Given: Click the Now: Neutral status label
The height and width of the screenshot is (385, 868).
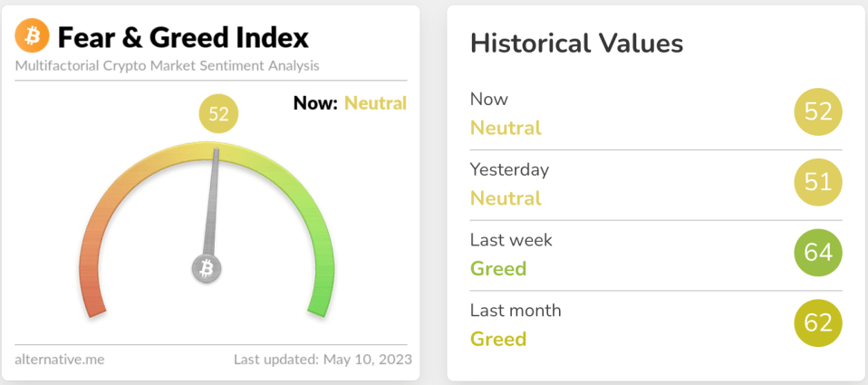Looking at the screenshot, I should click(350, 103).
